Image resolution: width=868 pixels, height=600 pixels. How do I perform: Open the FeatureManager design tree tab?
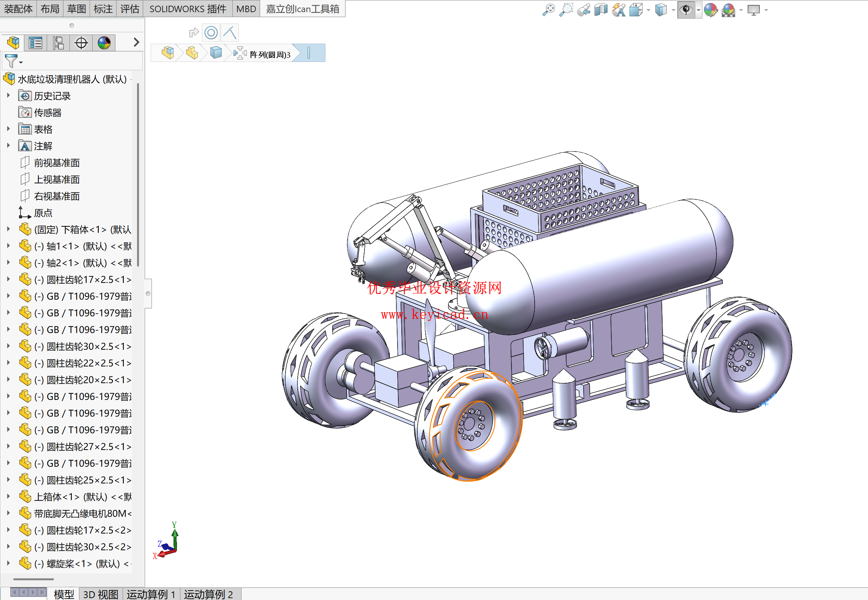13,43
